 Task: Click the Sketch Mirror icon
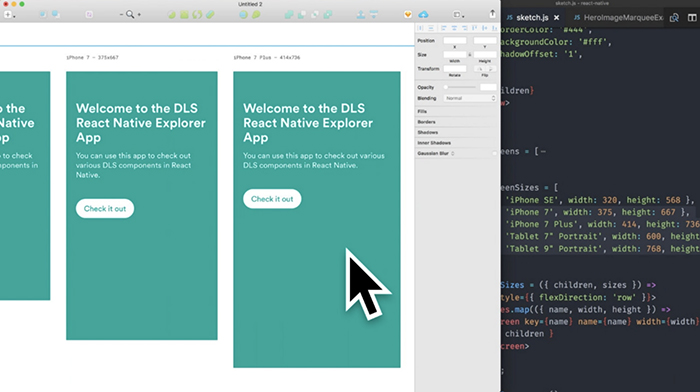click(408, 15)
